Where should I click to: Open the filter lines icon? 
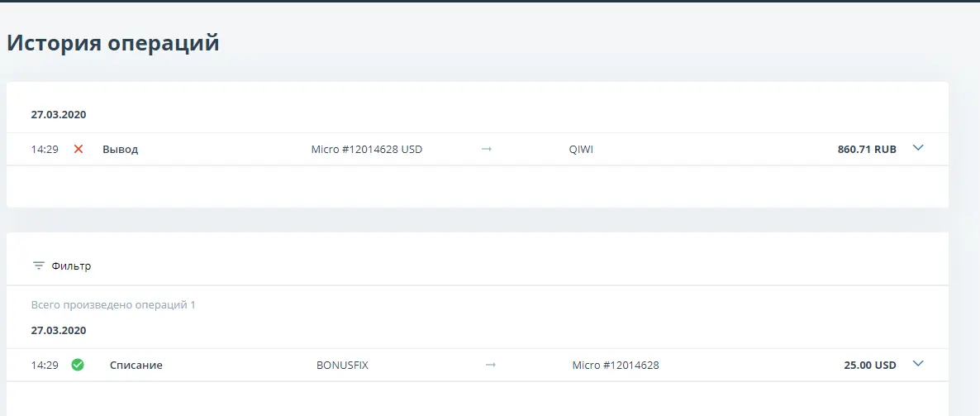pos(39,265)
